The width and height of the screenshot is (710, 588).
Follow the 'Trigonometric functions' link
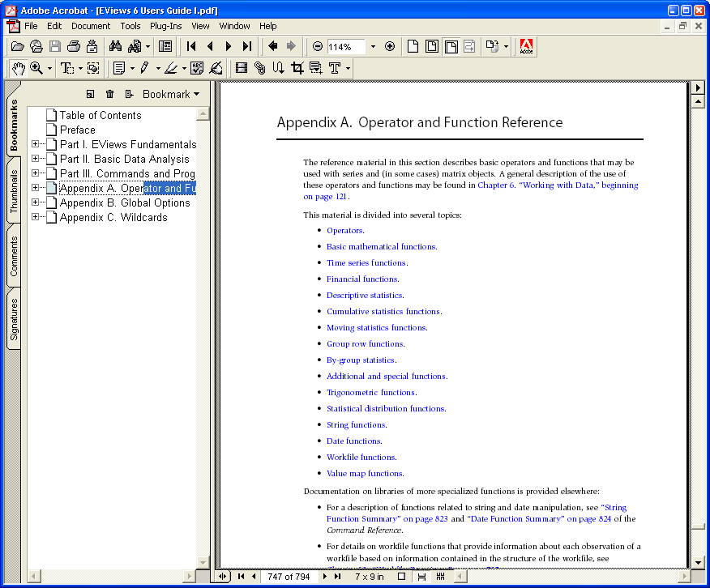pyautogui.click(x=370, y=393)
